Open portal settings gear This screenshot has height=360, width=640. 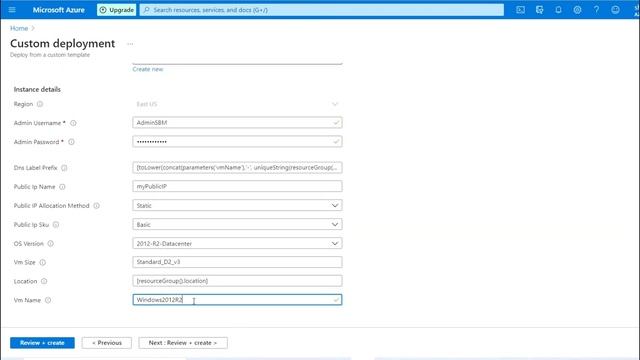(577, 10)
